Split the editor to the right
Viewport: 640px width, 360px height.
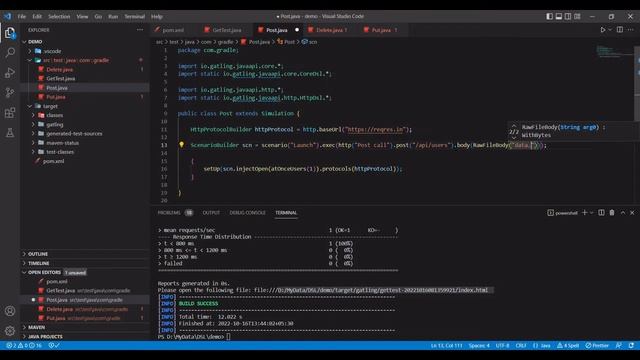620,30
